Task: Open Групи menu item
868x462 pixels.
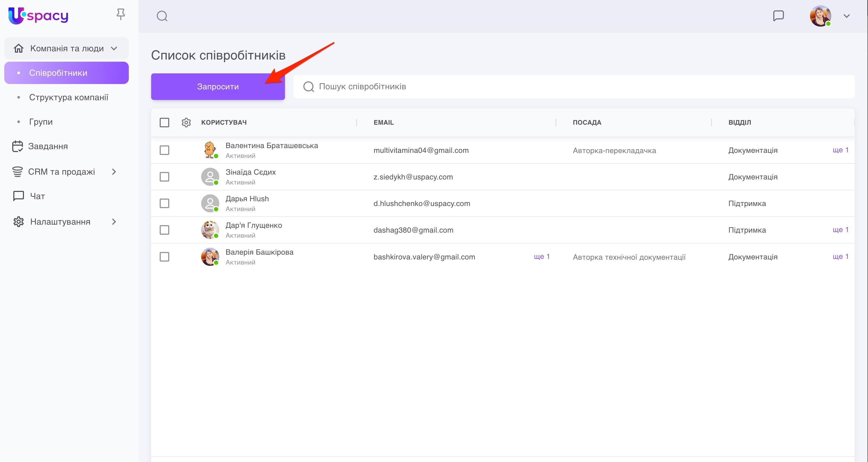Action: (41, 122)
